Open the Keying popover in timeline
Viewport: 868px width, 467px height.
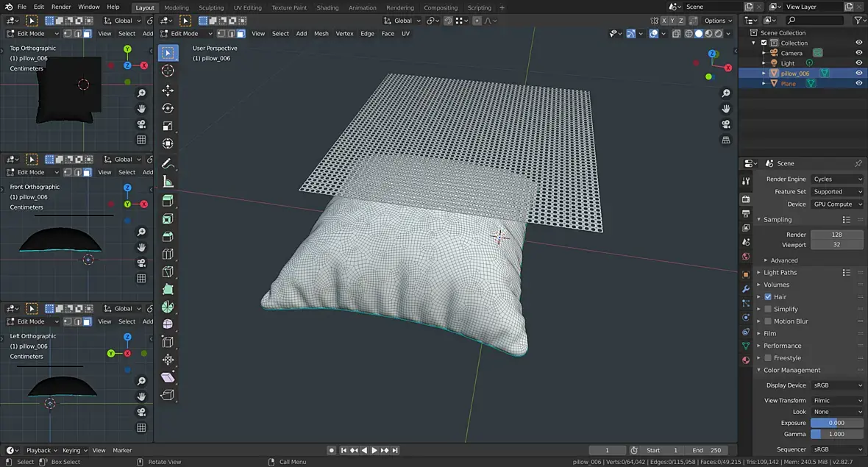(74, 450)
